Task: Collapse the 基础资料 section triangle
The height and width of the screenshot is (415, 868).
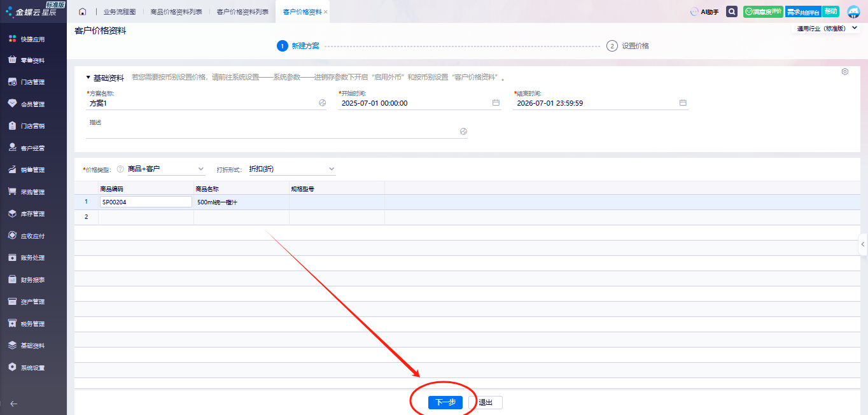Action: (88, 78)
